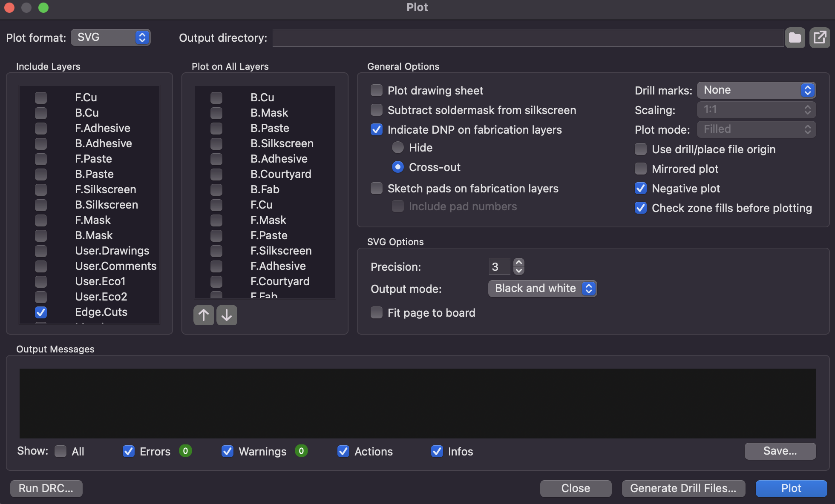Uncheck the Errors message filter
The height and width of the screenshot is (504, 835).
click(x=128, y=451)
